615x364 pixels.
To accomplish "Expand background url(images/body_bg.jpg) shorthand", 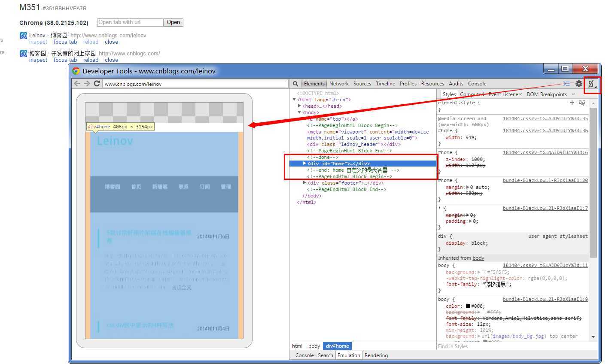I will pyautogui.click(x=479, y=336).
